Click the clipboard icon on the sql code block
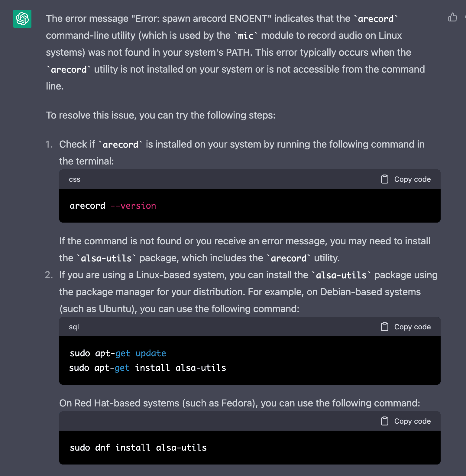 tap(385, 327)
